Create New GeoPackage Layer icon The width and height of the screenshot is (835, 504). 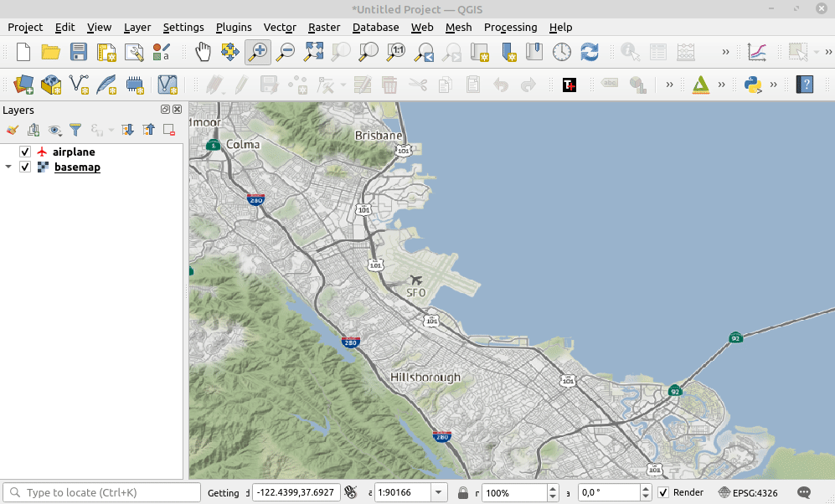click(51, 85)
